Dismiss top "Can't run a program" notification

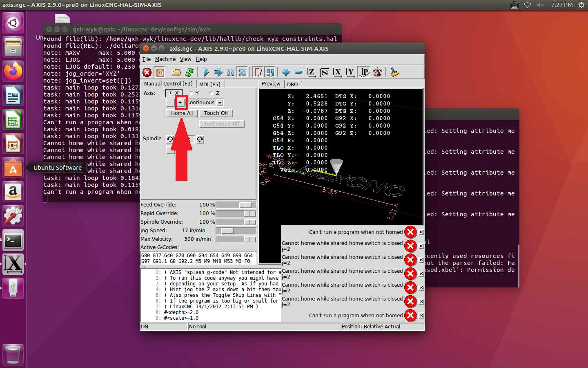click(x=421, y=232)
